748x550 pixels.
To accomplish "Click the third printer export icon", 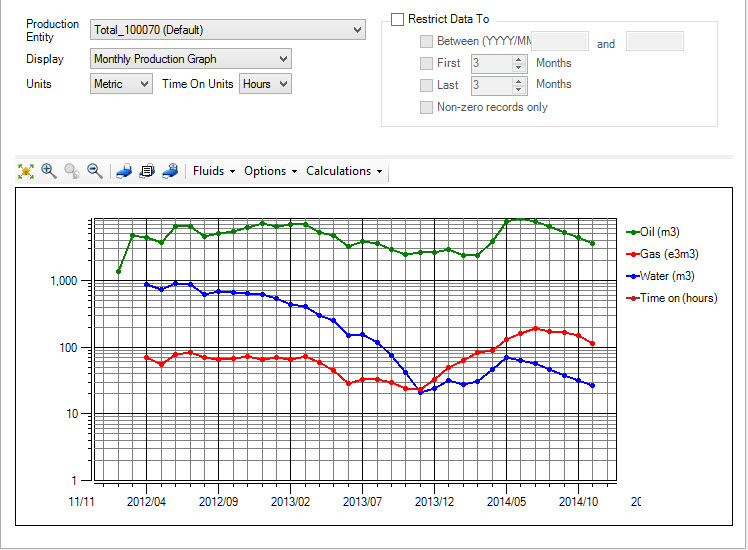I will point(170,171).
